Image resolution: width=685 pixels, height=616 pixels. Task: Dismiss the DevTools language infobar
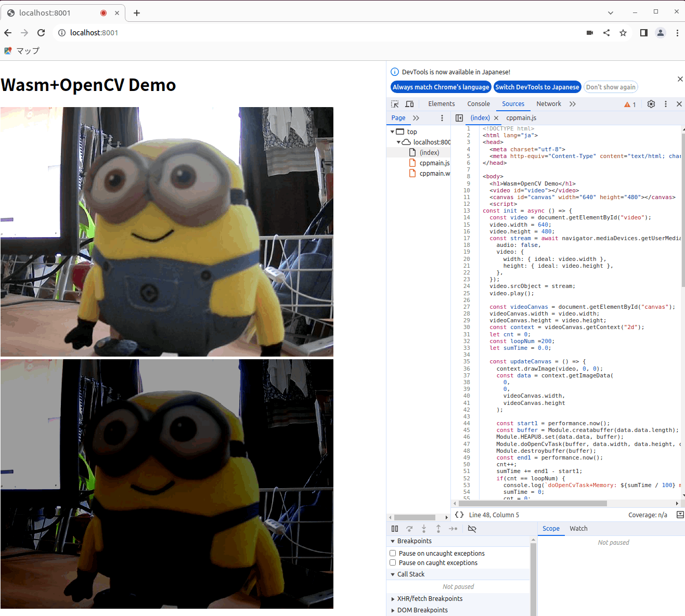(x=680, y=79)
